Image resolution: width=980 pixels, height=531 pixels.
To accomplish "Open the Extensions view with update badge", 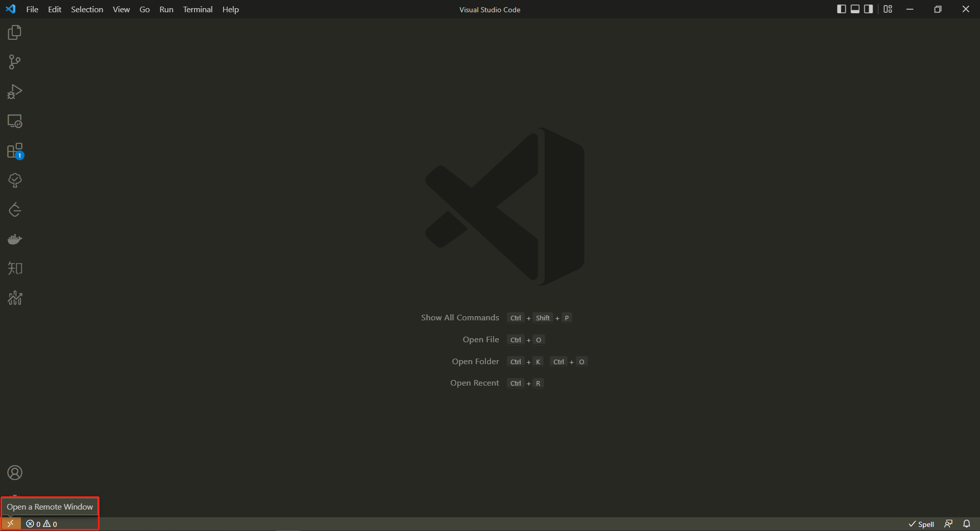I will 15,151.
